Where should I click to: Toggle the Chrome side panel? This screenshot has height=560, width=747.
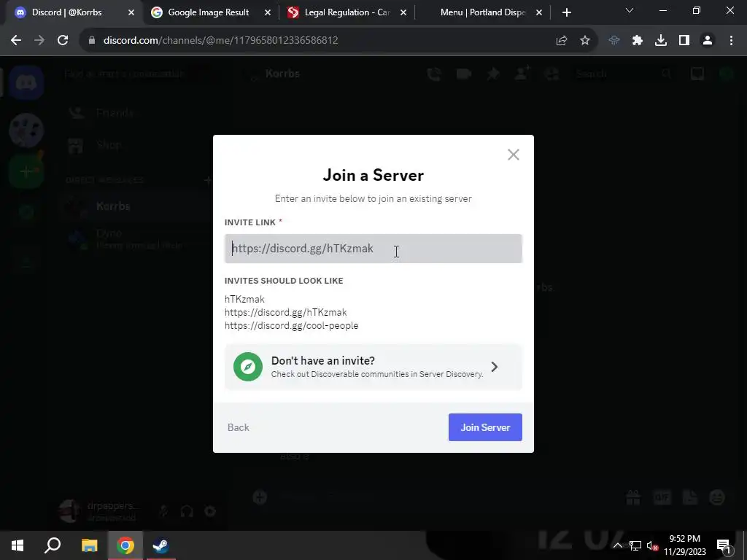point(684,40)
